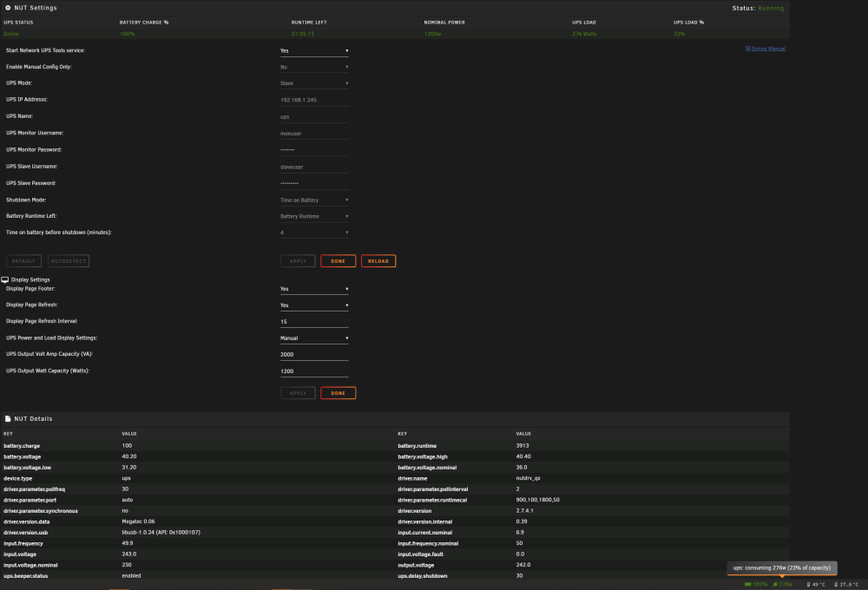Open UPS Power and Load Display dropdown

pos(314,338)
